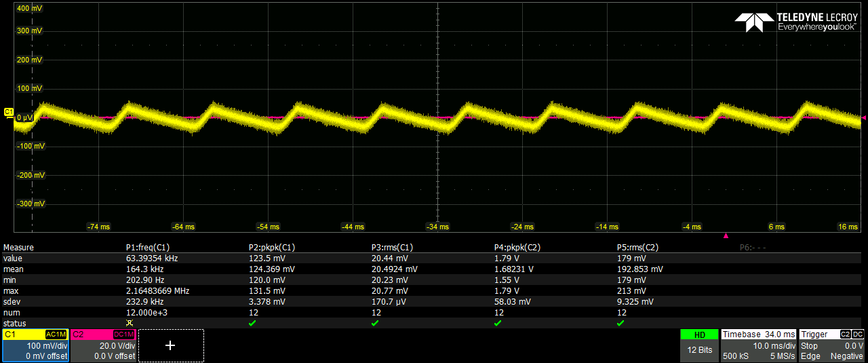Click the -74 ms time axis label

point(98,227)
